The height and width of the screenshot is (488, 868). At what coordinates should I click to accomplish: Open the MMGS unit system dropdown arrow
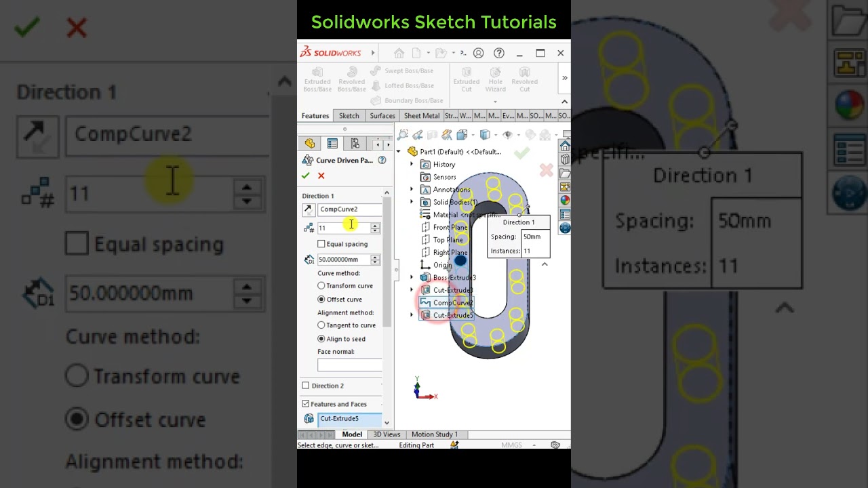point(534,445)
